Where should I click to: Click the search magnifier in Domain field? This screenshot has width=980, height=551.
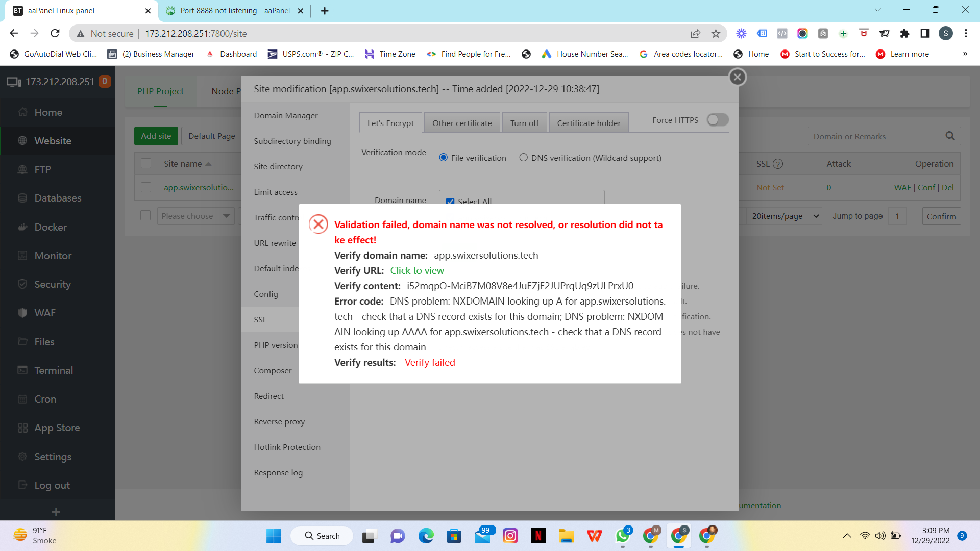(949, 136)
